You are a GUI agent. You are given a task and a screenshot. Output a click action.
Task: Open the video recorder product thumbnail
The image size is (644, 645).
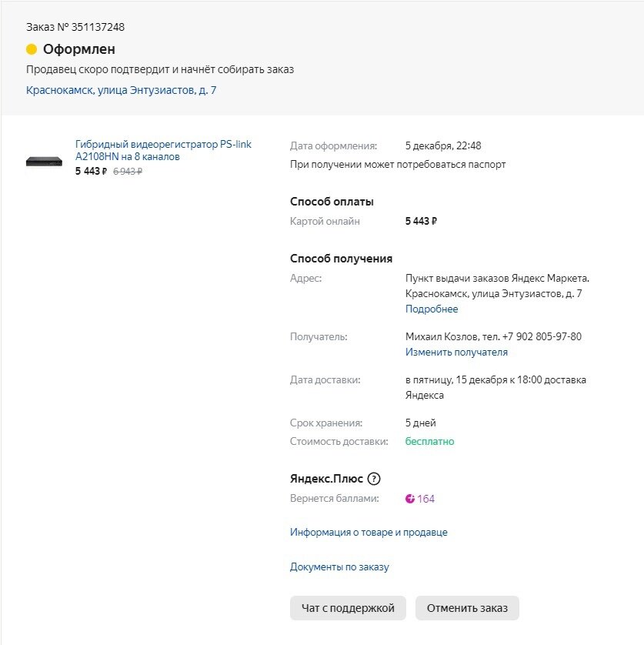[44, 162]
